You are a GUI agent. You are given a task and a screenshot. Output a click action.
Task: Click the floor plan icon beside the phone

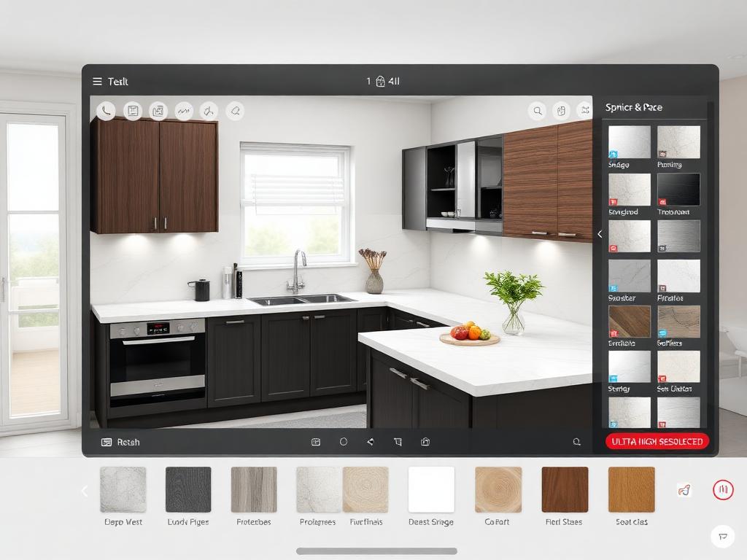pyautogui.click(x=132, y=111)
